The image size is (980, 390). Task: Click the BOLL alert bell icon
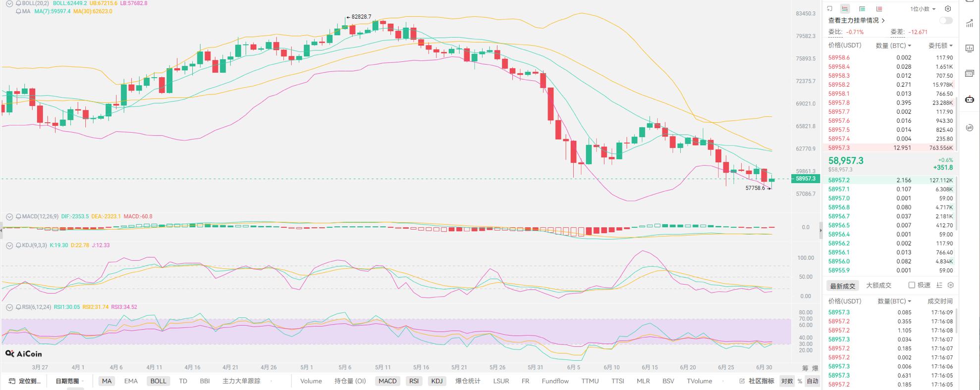click(x=18, y=3)
